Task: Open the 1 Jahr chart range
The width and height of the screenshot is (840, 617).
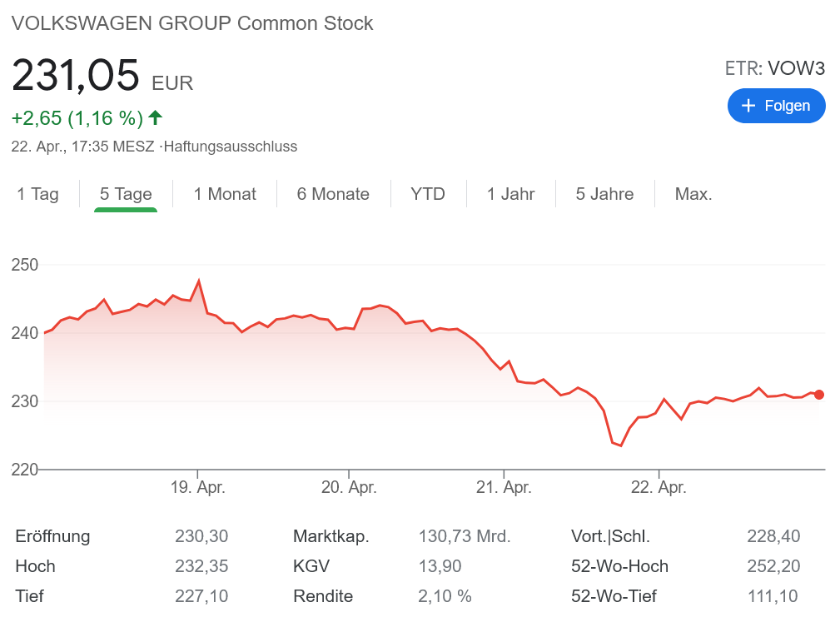Action: point(510,194)
